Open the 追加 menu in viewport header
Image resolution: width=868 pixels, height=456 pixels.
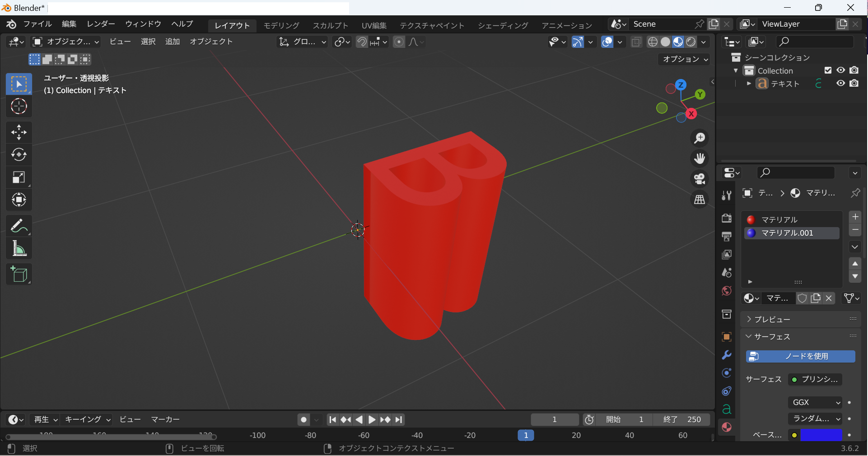[172, 42]
